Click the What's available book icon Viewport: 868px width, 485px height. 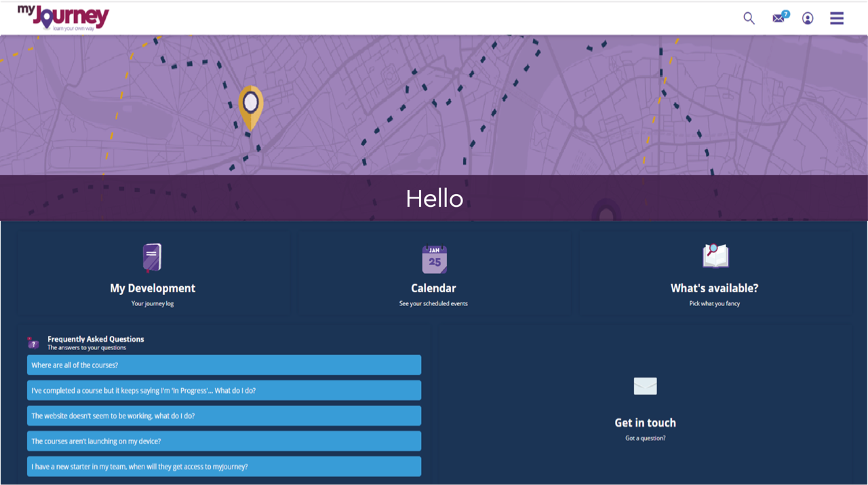click(715, 256)
